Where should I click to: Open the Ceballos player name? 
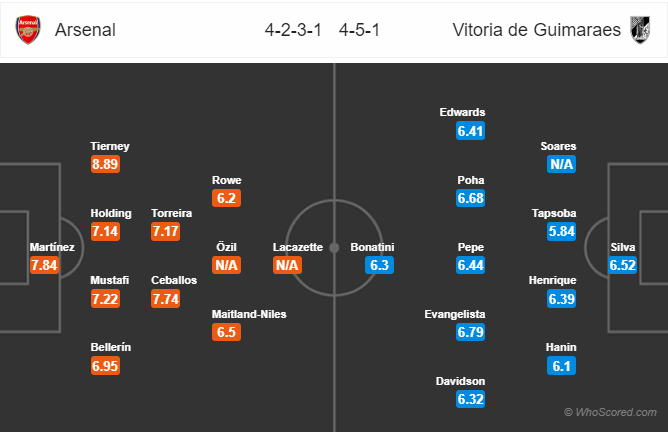pos(174,280)
